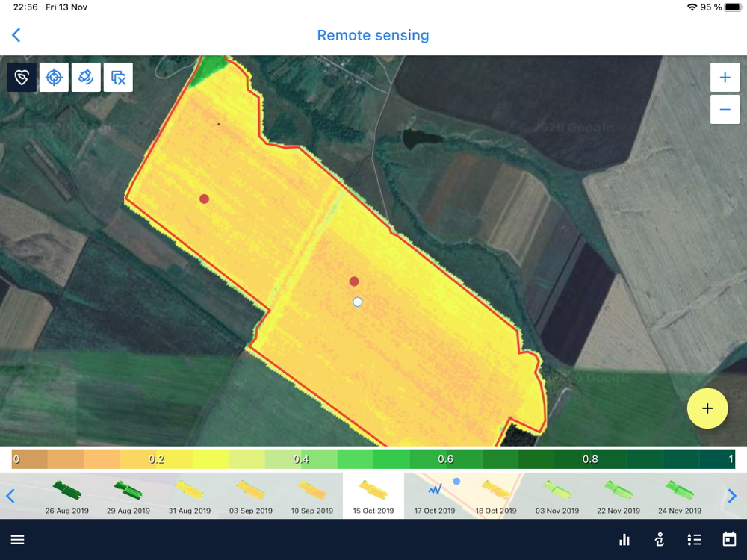Open the satellite layer tool
Viewport: 747px width, 560px height.
(86, 77)
